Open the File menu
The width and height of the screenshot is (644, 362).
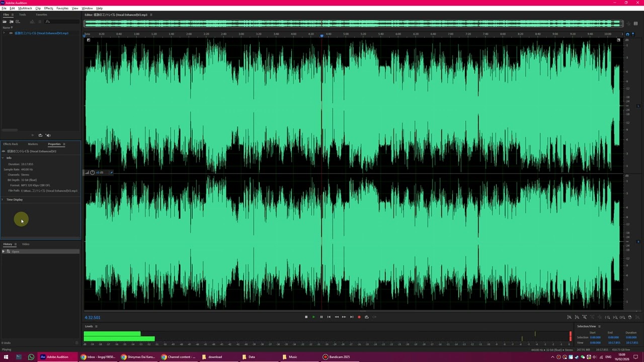pos(4,9)
